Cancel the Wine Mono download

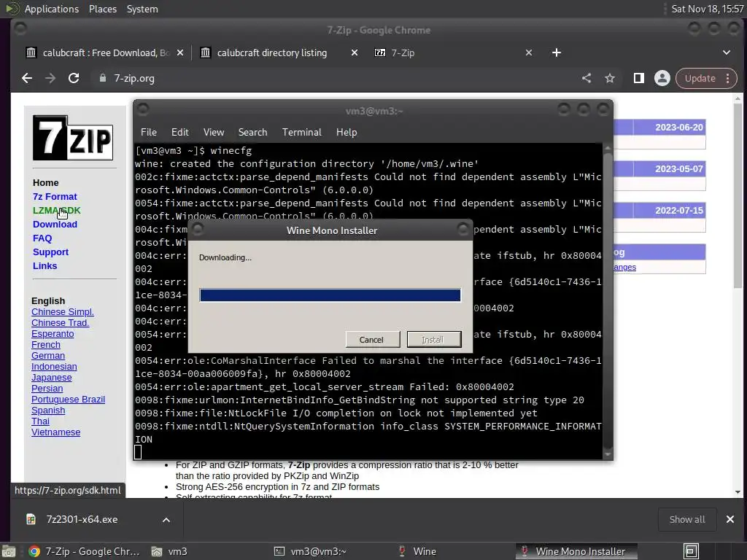[373, 340]
